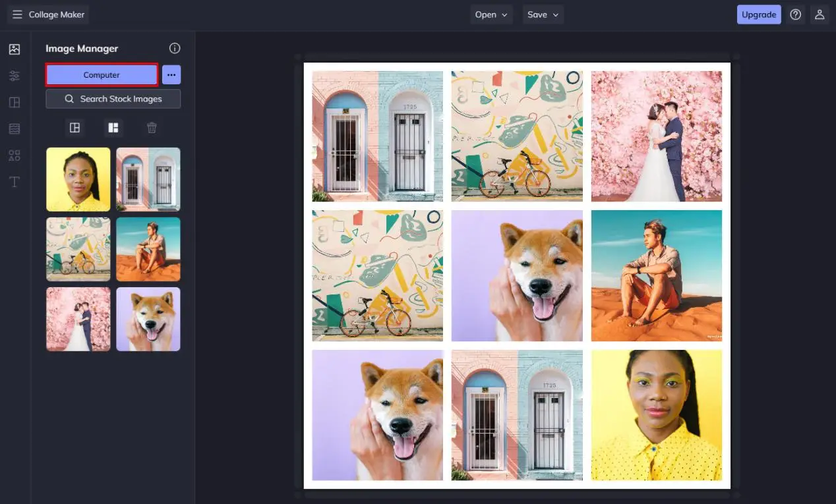Screen dimensions: 836x504
Task: Click the Search Stock Images field
Action: 113,99
